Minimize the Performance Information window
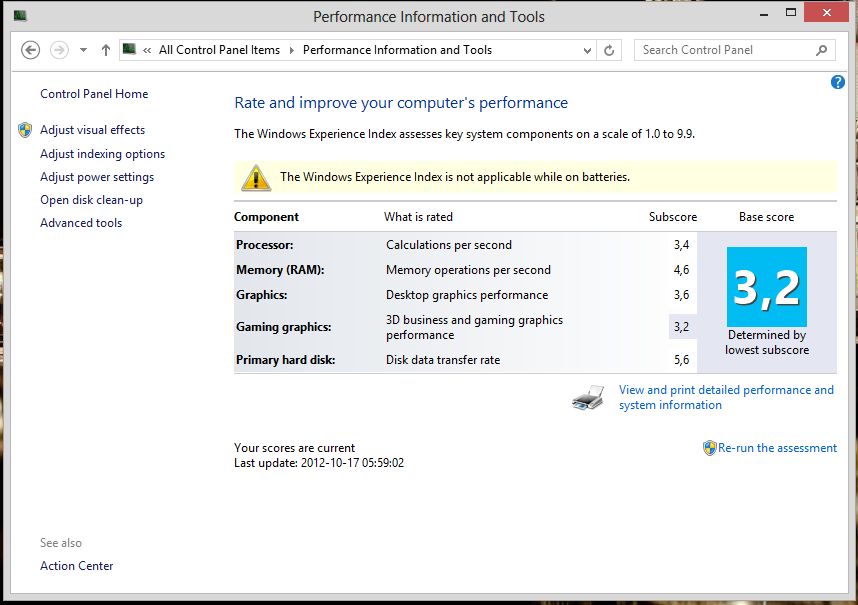Image resolution: width=858 pixels, height=605 pixels. click(764, 15)
